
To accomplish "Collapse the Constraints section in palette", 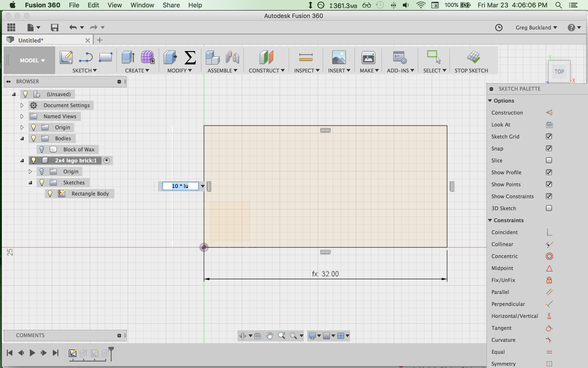I will [x=490, y=220].
